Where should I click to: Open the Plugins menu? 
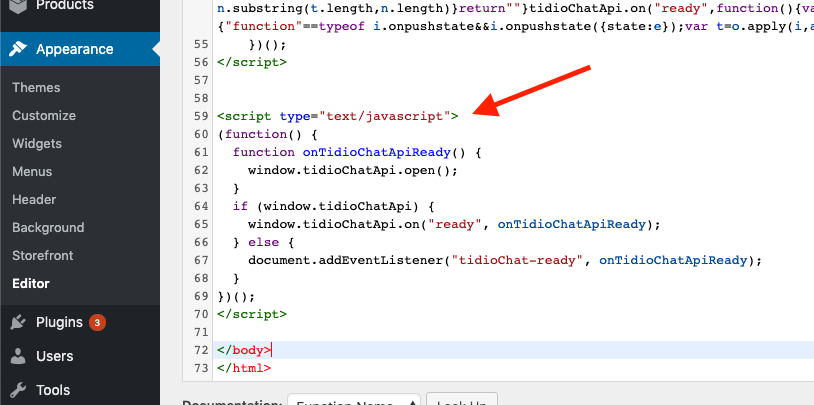tap(59, 322)
